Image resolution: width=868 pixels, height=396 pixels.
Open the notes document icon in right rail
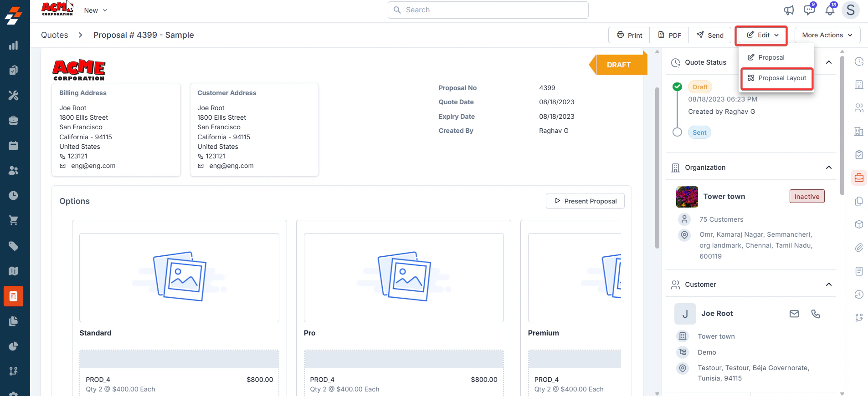click(x=859, y=271)
